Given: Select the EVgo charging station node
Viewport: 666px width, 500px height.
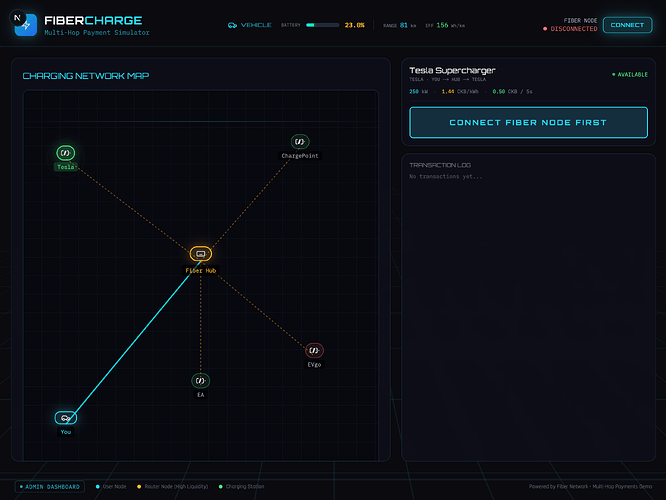Looking at the screenshot, I should (314, 350).
